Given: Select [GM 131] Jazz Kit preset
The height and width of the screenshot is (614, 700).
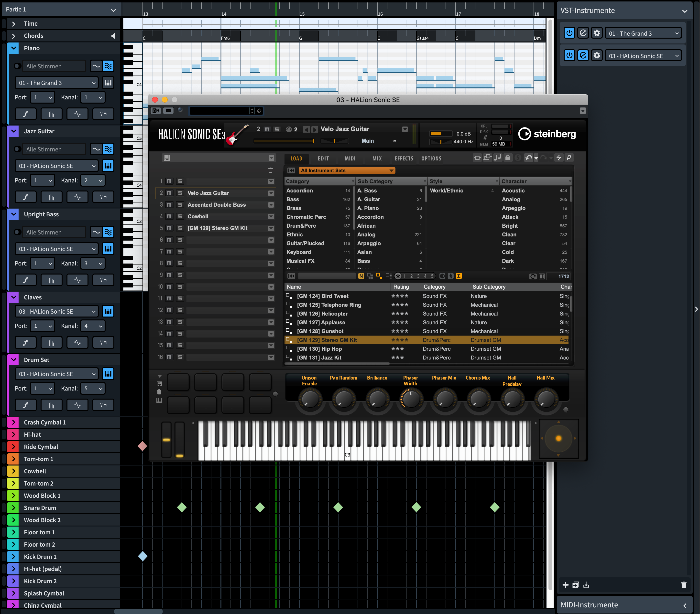Looking at the screenshot, I should click(x=319, y=358).
